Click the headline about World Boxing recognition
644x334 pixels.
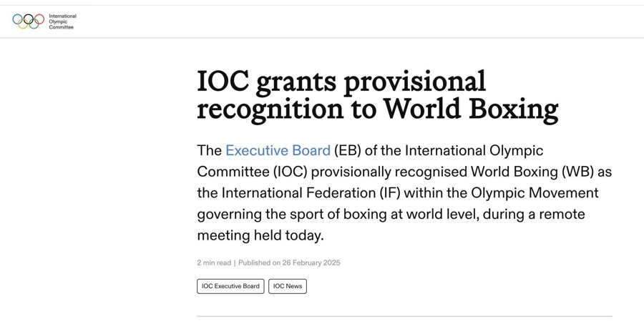(x=377, y=95)
